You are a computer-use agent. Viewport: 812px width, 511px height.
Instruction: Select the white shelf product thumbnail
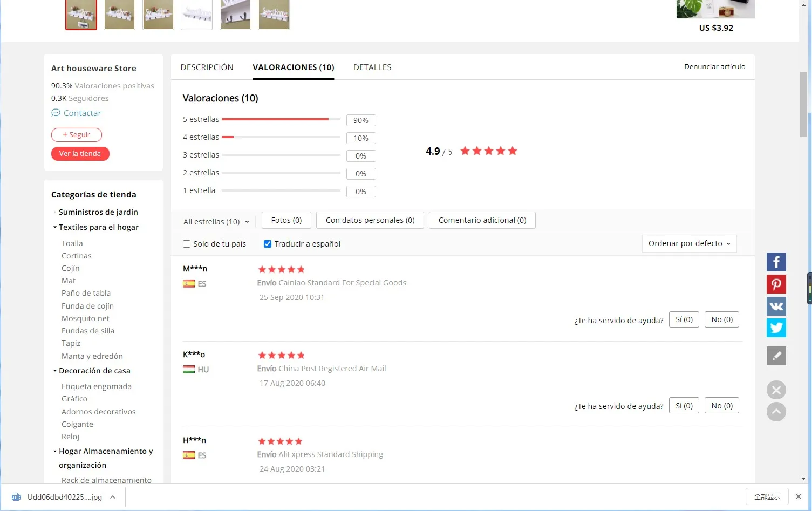tap(196, 15)
